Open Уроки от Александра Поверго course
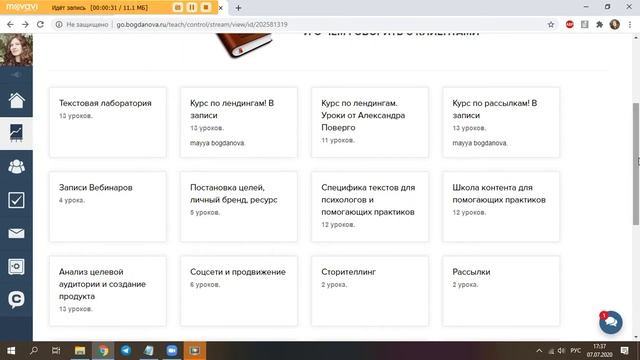Image resolution: width=640 pixels, height=360 pixels. 370,122
